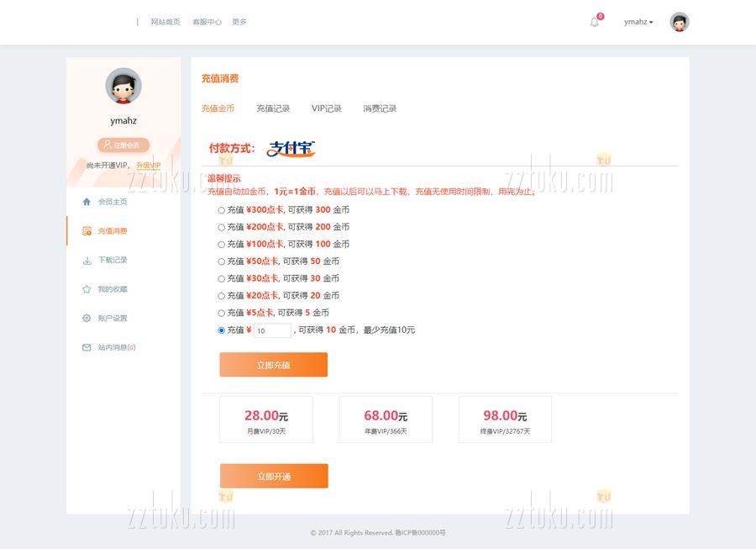Click the top-right user avatar
Screen dimensions: 756x549
(x=679, y=22)
